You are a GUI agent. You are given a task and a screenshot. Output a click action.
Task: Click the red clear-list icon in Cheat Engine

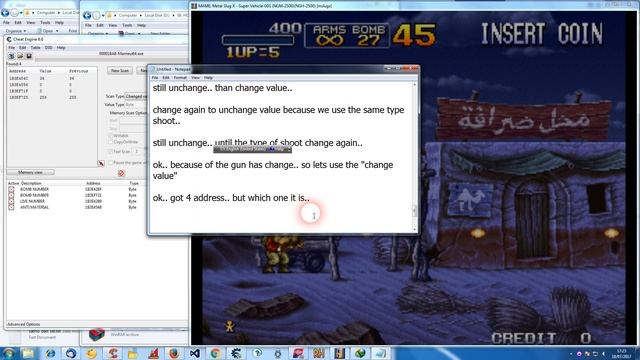pyautogui.click(x=121, y=173)
